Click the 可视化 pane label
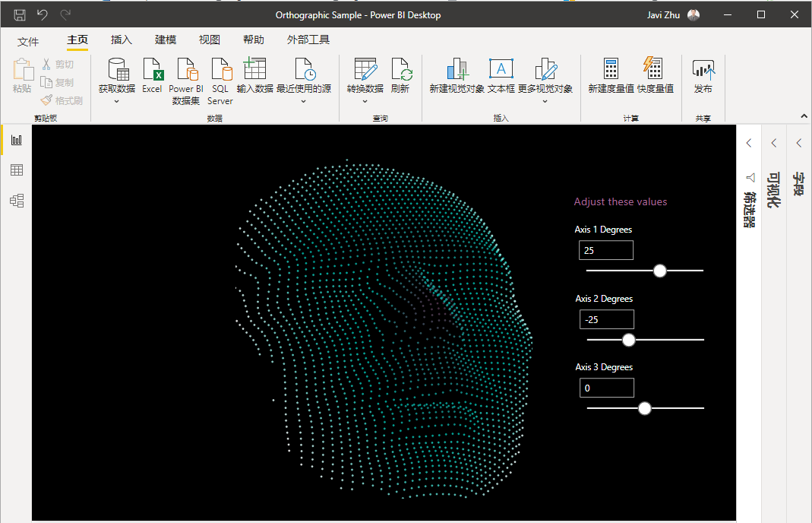Image resolution: width=812 pixels, height=523 pixels. click(x=774, y=190)
